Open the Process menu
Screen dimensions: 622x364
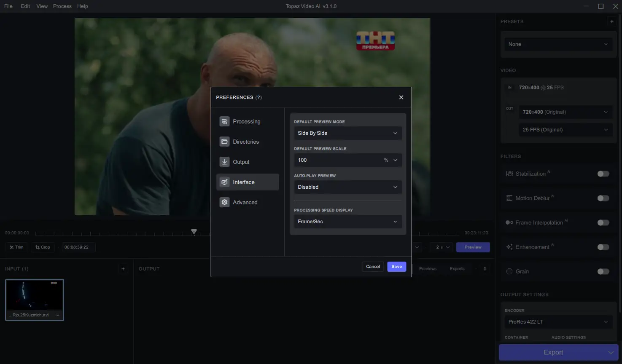62,6
